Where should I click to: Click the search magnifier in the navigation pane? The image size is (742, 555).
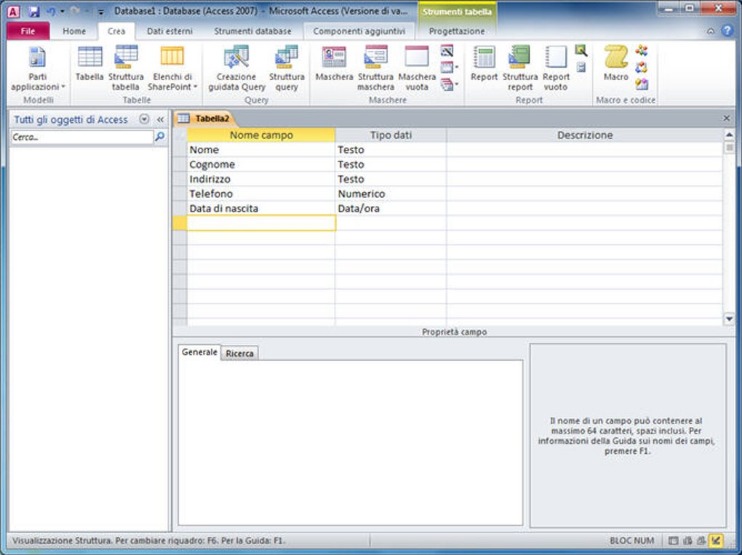click(x=160, y=137)
